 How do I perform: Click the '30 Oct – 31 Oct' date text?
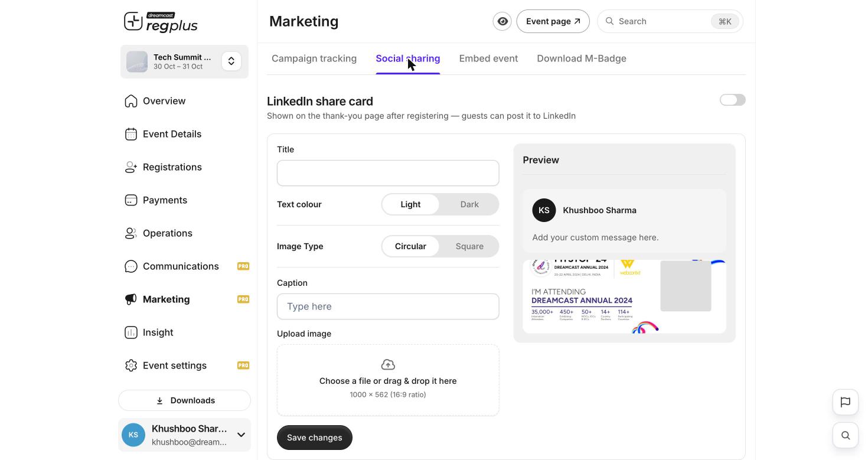178,67
